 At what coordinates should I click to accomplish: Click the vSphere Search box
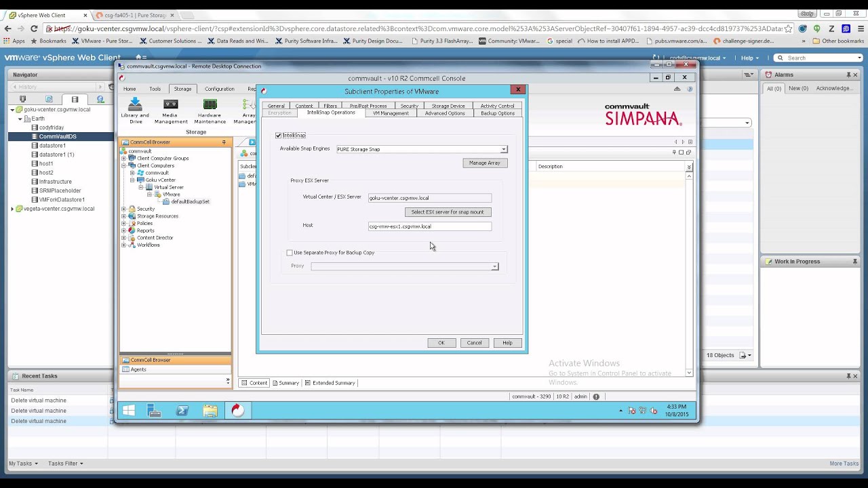(x=819, y=58)
